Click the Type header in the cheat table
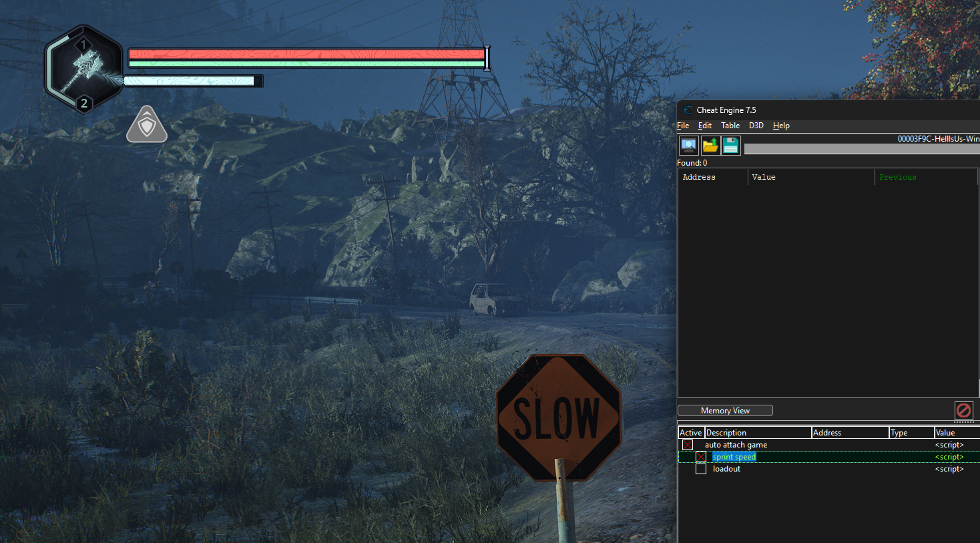Screen dimensions: 980x543 (x=911, y=433)
